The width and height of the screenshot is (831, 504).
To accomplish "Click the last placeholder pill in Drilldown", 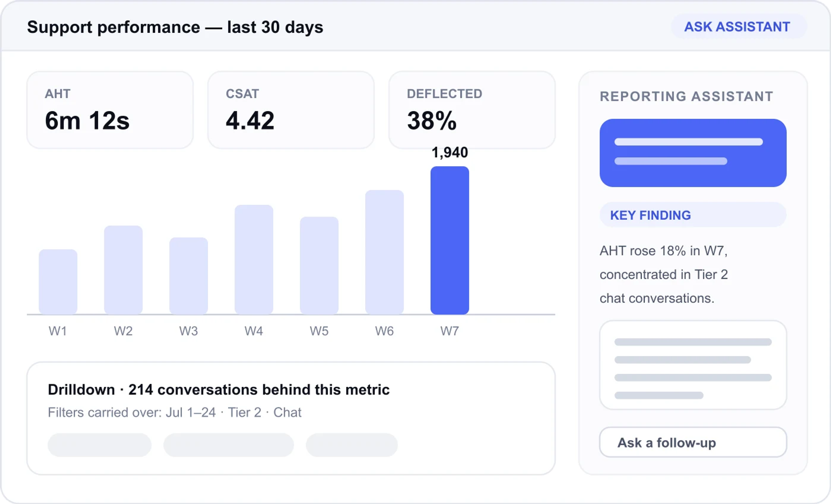I will click(352, 445).
